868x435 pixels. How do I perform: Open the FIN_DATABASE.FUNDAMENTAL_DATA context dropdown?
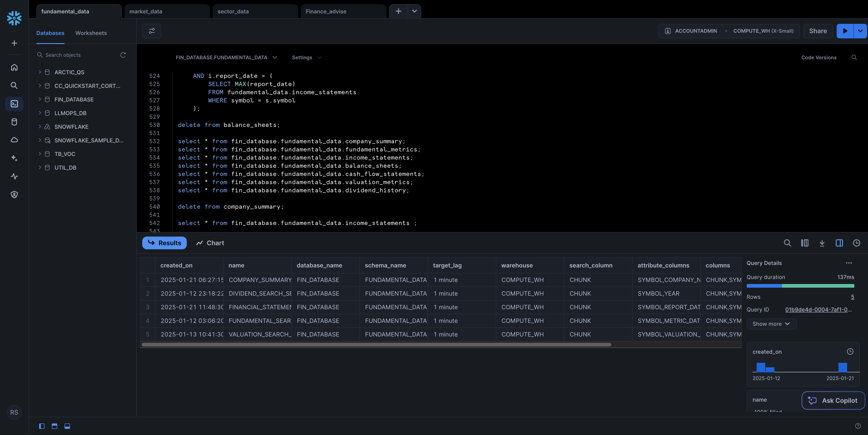point(226,58)
